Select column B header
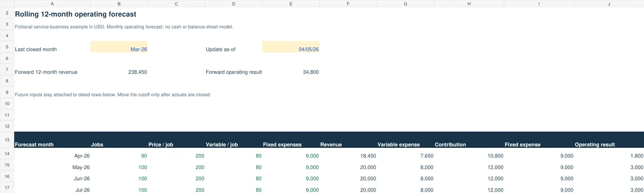This screenshot has width=644, height=193. tap(119, 4)
